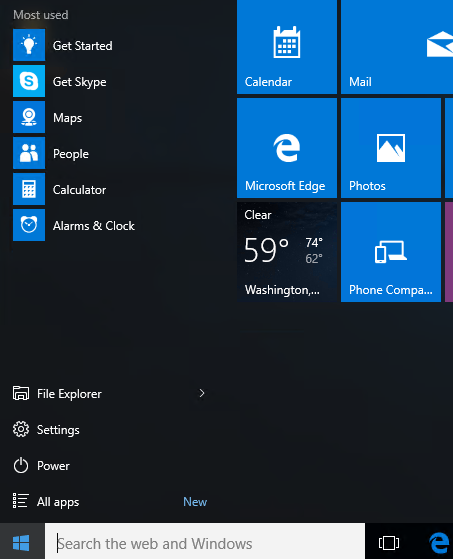
Task: Open Settings via the gear icon
Action: (x=21, y=430)
